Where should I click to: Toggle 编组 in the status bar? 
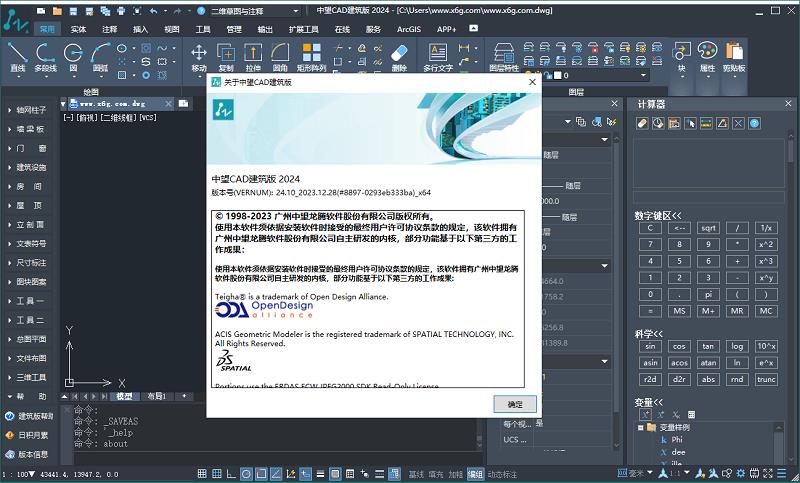tap(475, 474)
